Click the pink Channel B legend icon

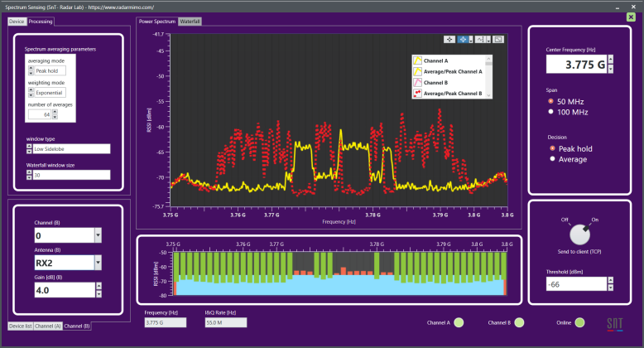(x=417, y=83)
